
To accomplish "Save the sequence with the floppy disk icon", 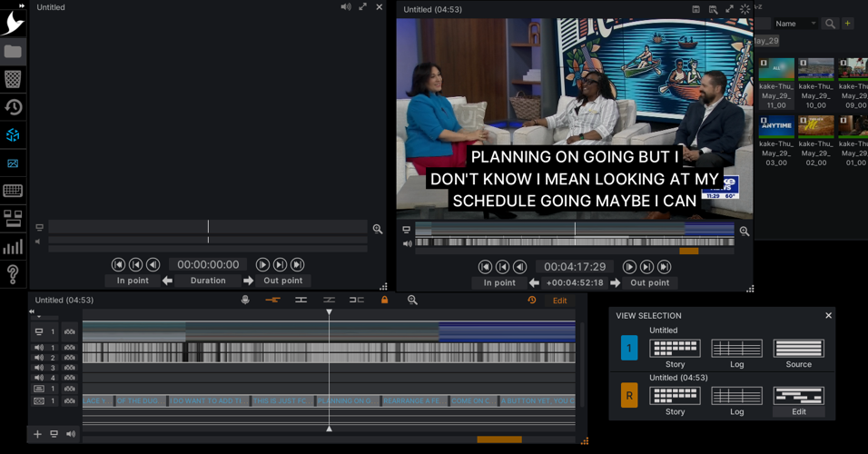I will pos(695,9).
